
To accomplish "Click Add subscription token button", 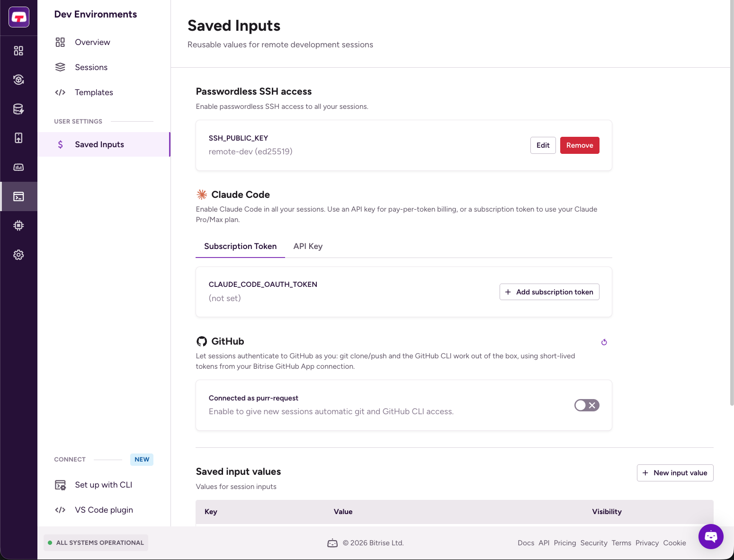I will [x=549, y=292].
